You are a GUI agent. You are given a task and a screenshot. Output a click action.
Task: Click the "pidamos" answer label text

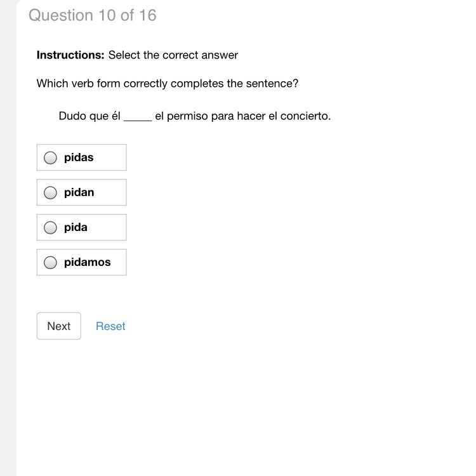tap(88, 262)
